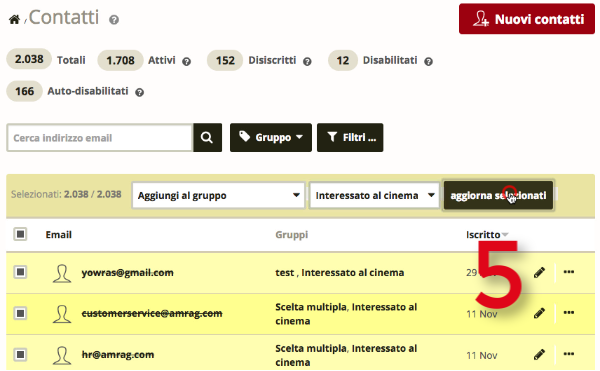Open contact yowras@gmail.com

(x=127, y=273)
